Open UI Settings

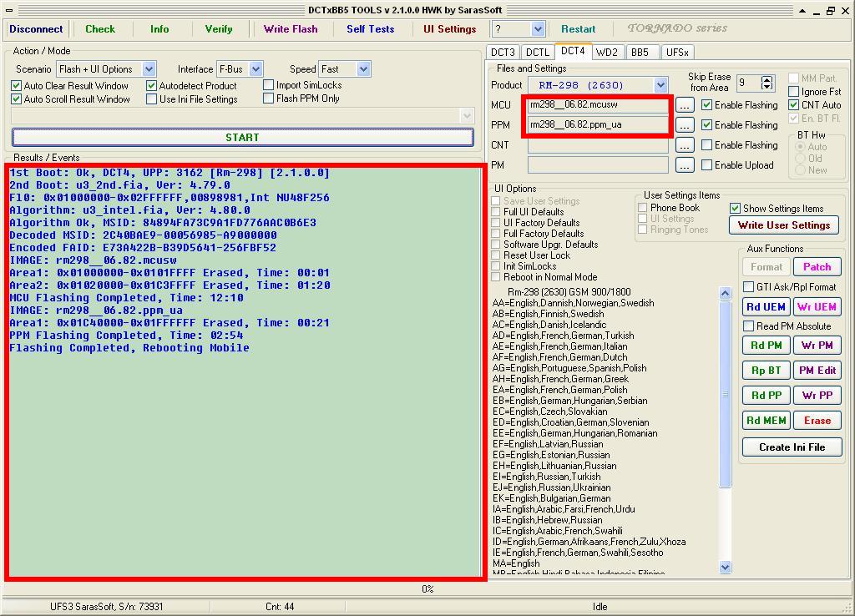coord(450,29)
